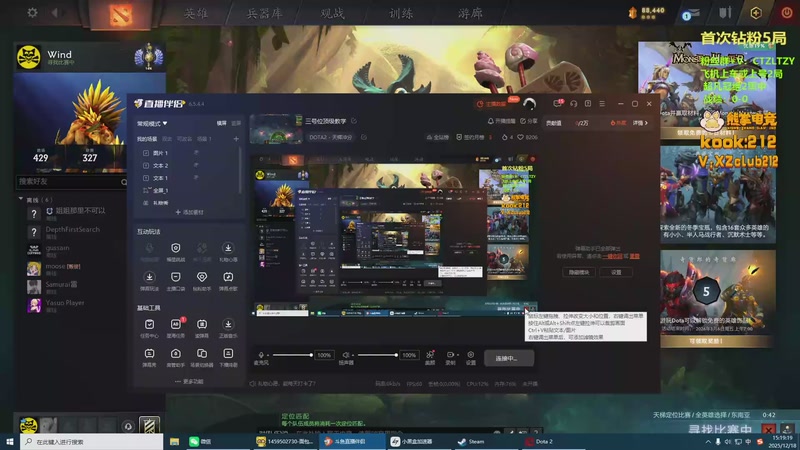The image size is (800, 450).
Task: Open the streamer data (主播数据) button
Action: [491, 104]
